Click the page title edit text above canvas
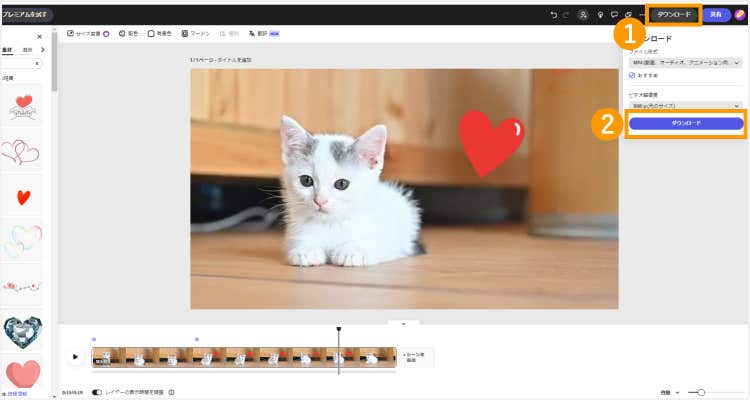Image resolution: width=750 pixels, height=400 pixels. 221,60
